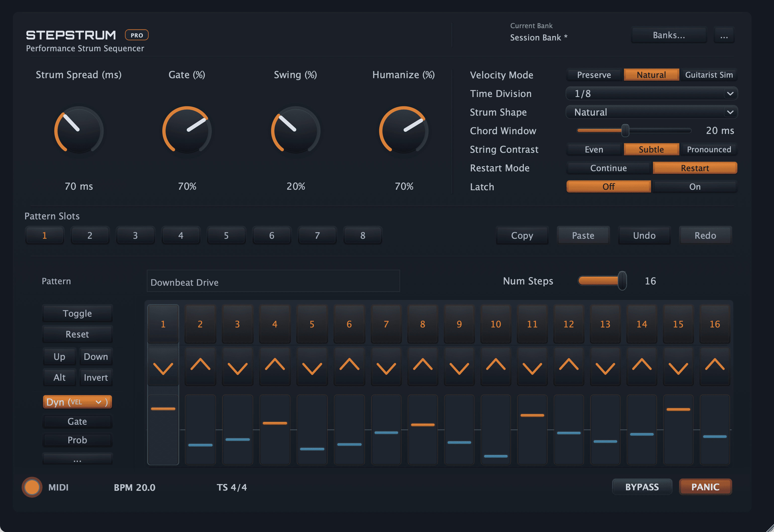Click the Redo button
This screenshot has width=774, height=532.
(705, 235)
